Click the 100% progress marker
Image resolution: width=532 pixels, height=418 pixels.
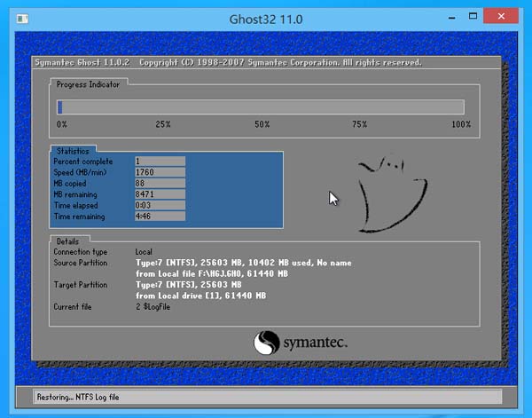pos(461,124)
